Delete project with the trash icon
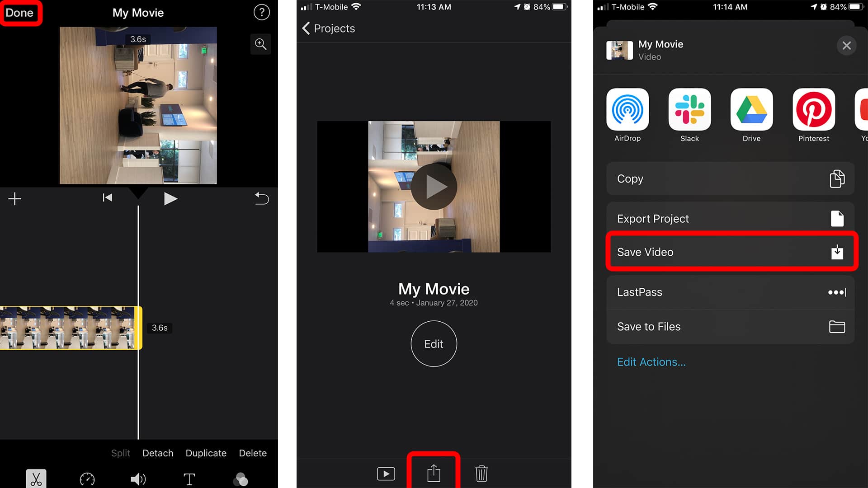Screen dimensions: 868x488 481,474
